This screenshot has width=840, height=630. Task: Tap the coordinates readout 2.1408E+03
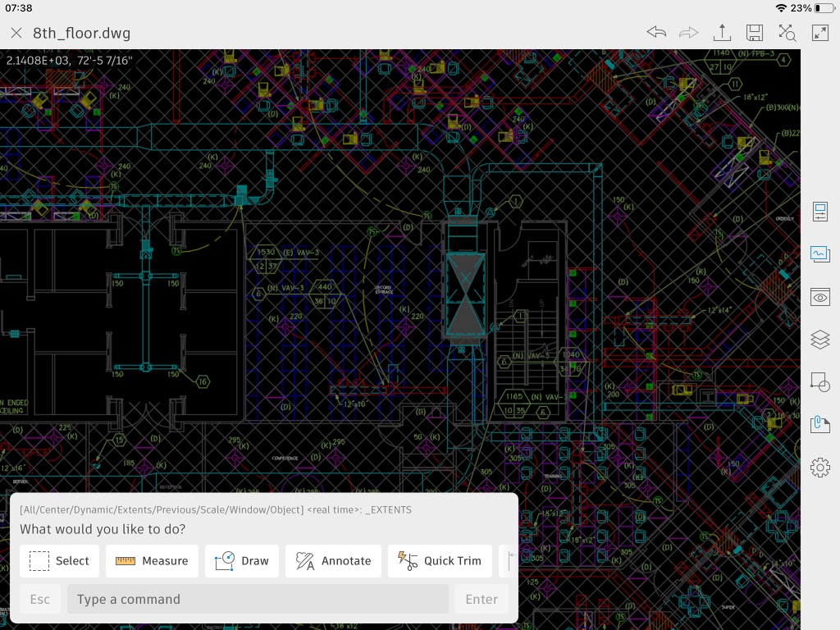point(70,61)
